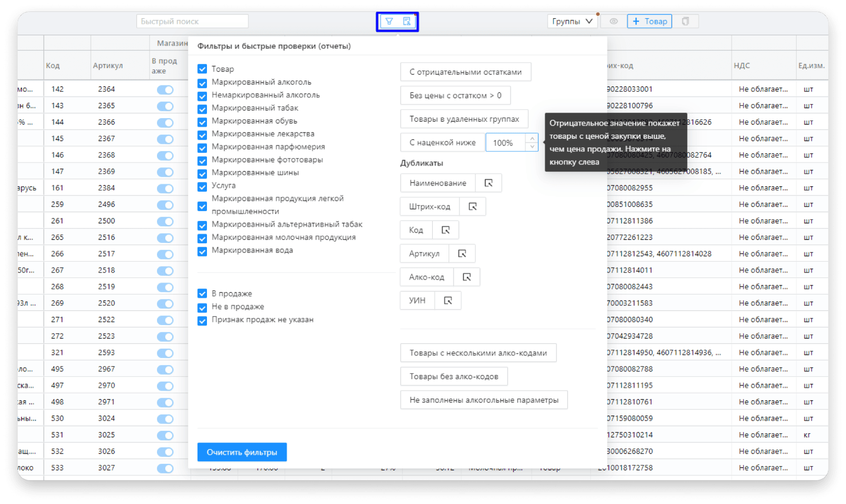Click the eye visibility icon in toolbar
This screenshot has width=846, height=504.
613,21
